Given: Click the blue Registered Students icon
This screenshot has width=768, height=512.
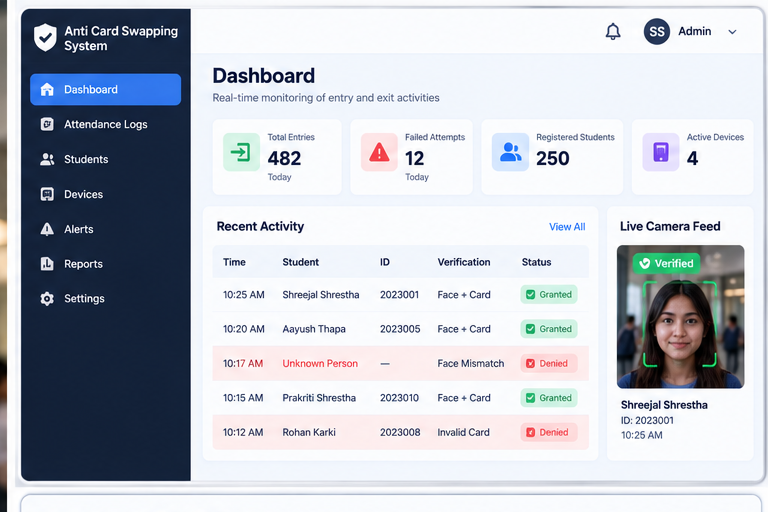Looking at the screenshot, I should (510, 152).
